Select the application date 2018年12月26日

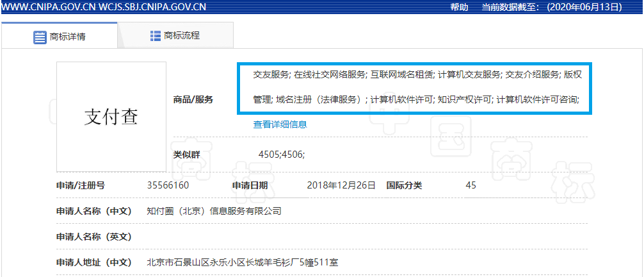341,185
